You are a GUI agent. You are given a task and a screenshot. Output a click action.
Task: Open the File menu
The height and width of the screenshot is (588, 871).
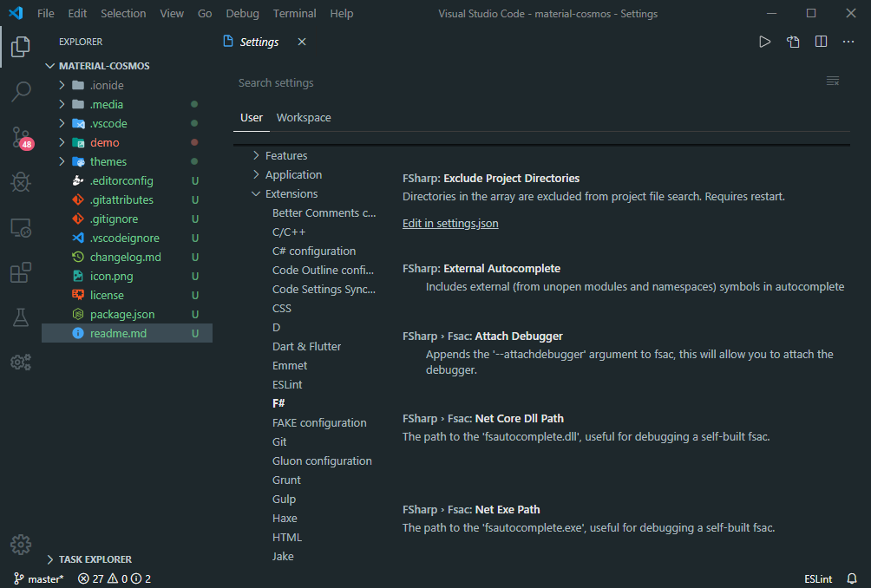click(x=46, y=13)
